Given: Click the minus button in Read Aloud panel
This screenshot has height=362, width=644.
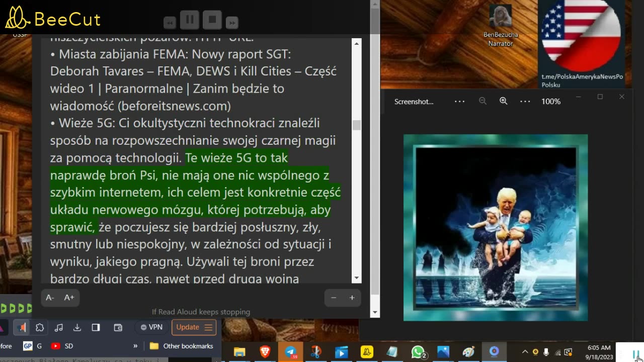Looking at the screenshot, I should (x=334, y=298).
